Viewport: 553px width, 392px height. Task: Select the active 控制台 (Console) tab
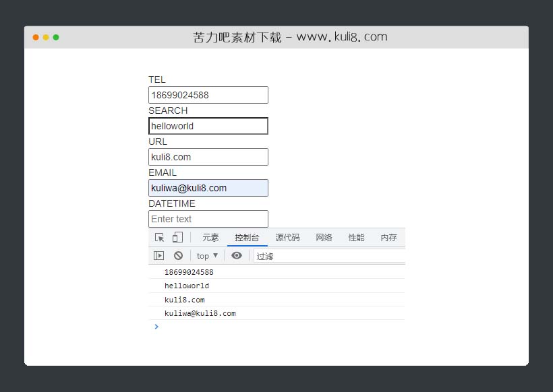(248, 237)
